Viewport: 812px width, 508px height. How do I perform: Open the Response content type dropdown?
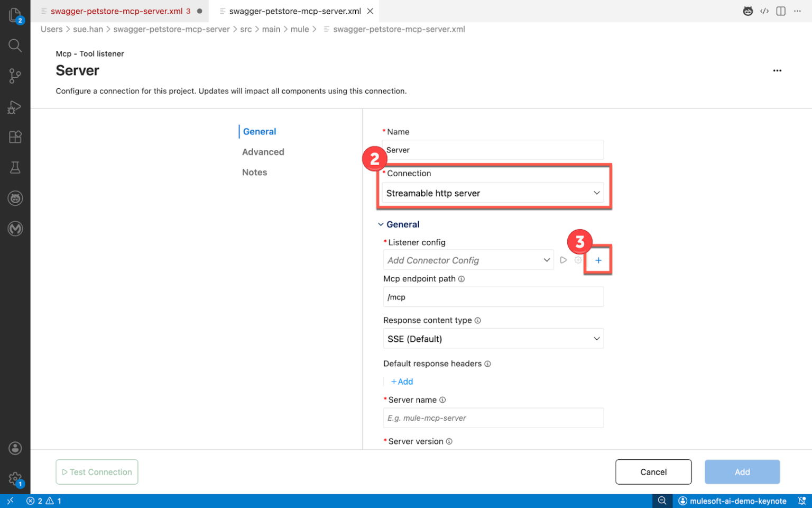pyautogui.click(x=493, y=338)
